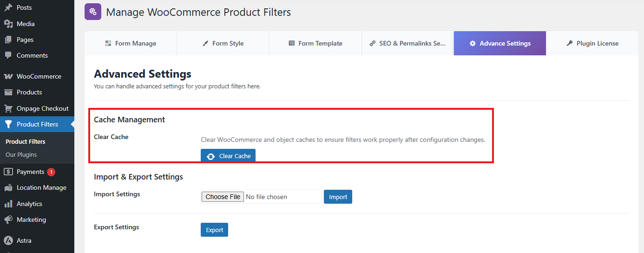Click the Onpage Checkout cart icon

8,108
